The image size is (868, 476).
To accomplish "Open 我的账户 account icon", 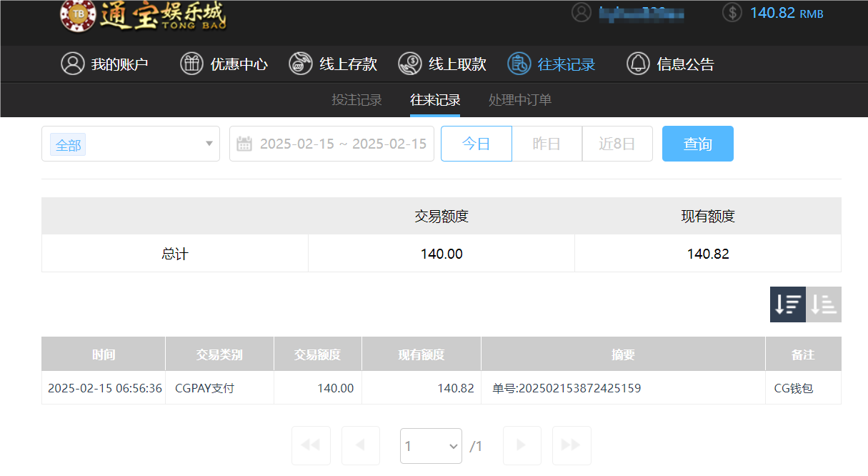I will pos(72,64).
